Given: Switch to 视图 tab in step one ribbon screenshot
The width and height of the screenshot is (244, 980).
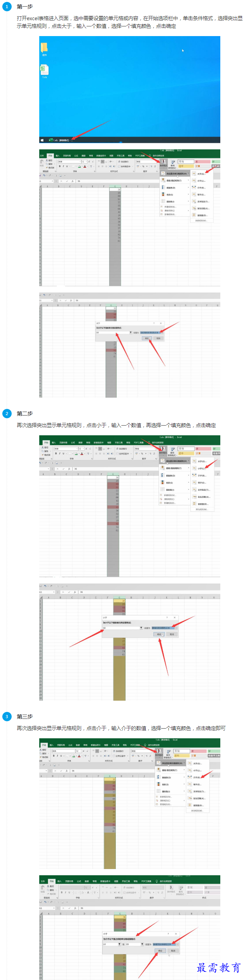Looking at the screenshot, I should tap(112, 156).
